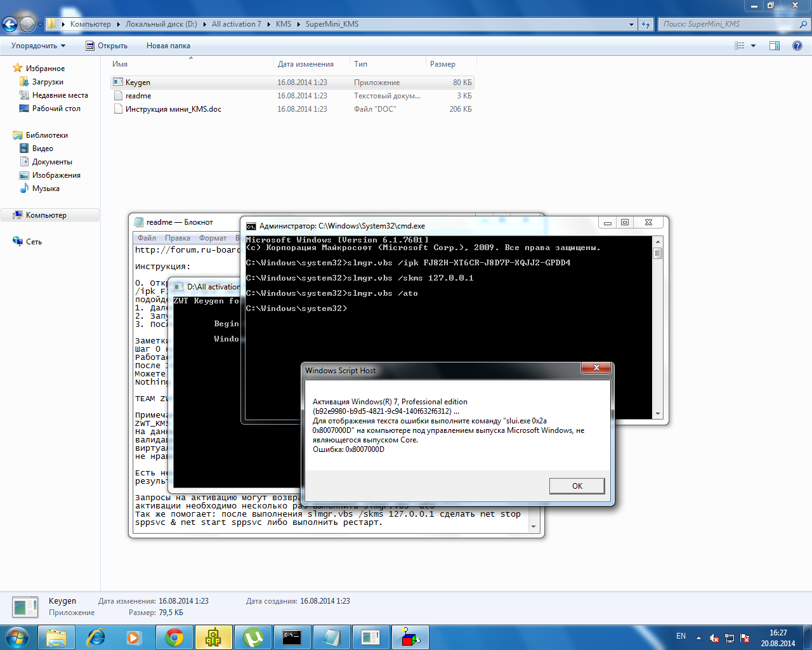Click OK in Windows Script Host dialog
This screenshot has width=812, height=650.
point(577,486)
